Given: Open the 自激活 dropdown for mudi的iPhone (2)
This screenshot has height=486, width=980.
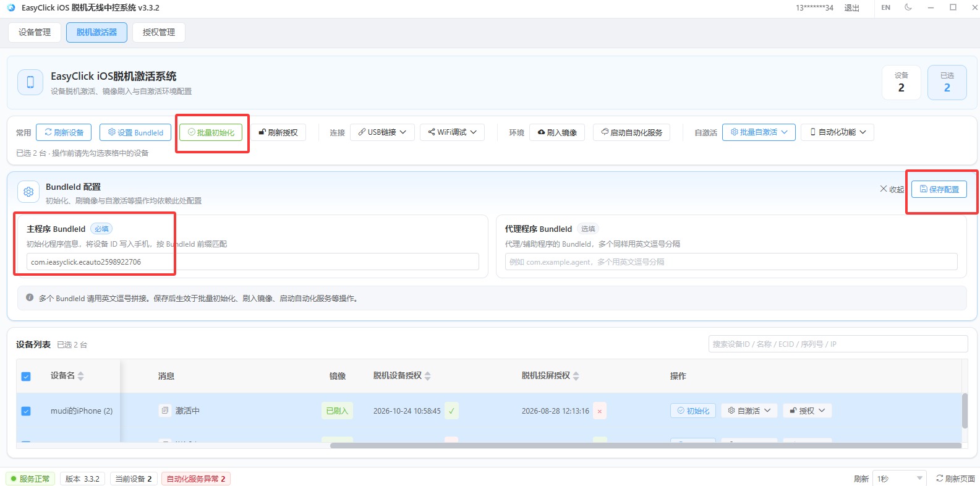Looking at the screenshot, I should (749, 411).
